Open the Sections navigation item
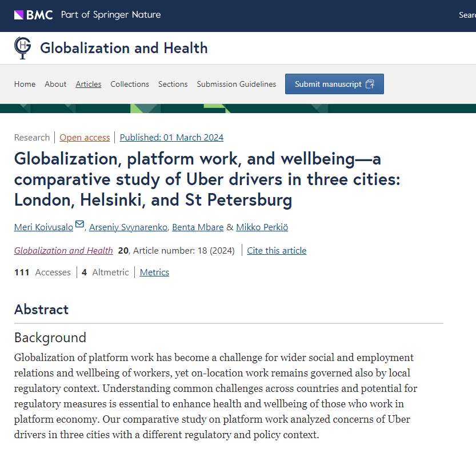 point(173,84)
